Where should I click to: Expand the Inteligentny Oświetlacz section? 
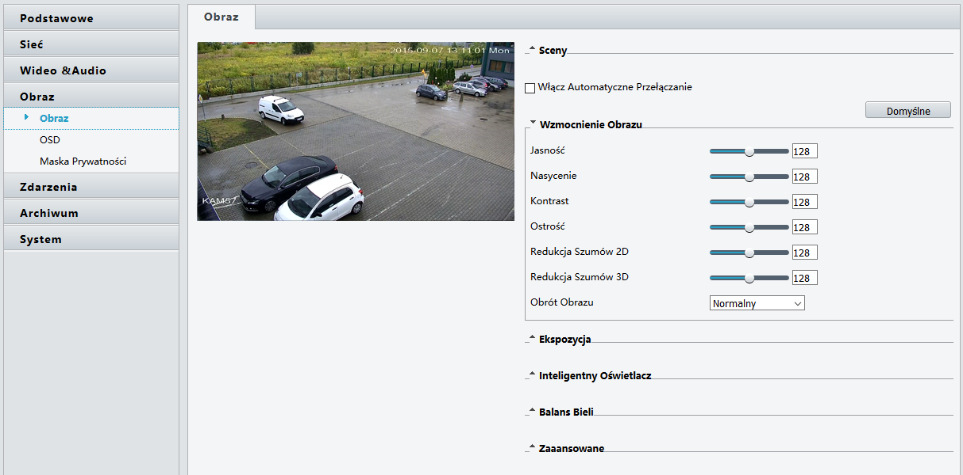point(595,375)
